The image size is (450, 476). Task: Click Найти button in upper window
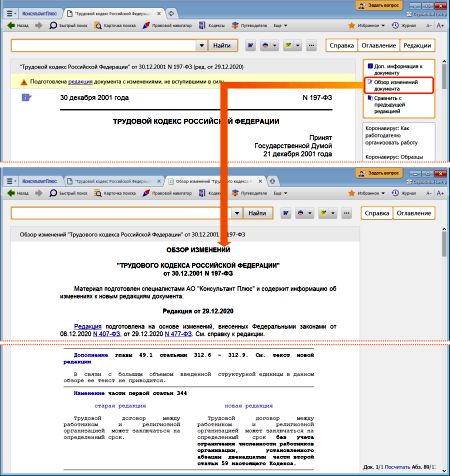click(x=222, y=45)
